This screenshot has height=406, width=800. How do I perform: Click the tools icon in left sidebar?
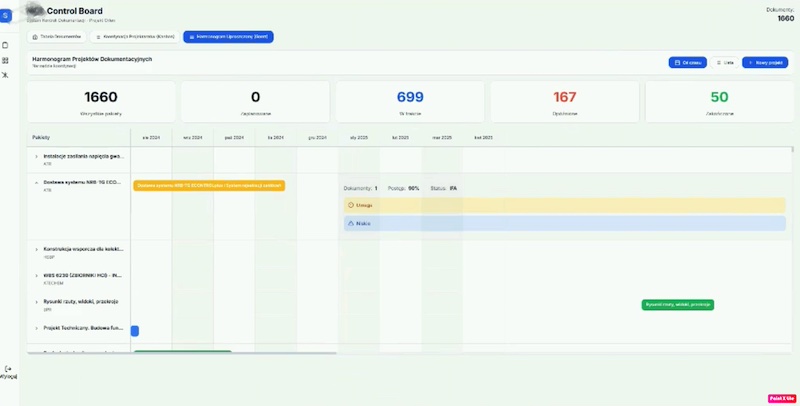[x=6, y=76]
